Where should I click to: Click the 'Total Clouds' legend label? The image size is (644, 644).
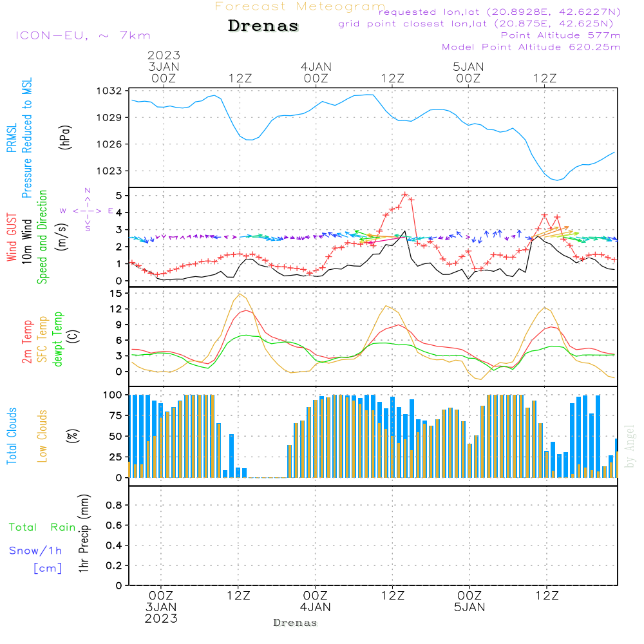coord(12,436)
